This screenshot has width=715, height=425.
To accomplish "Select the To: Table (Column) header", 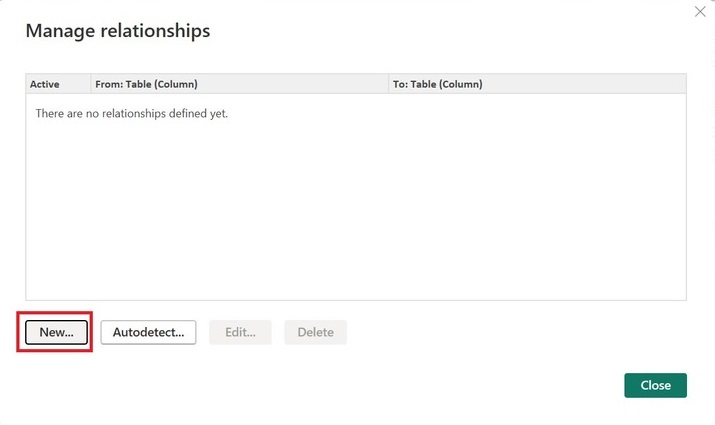I will [438, 85].
